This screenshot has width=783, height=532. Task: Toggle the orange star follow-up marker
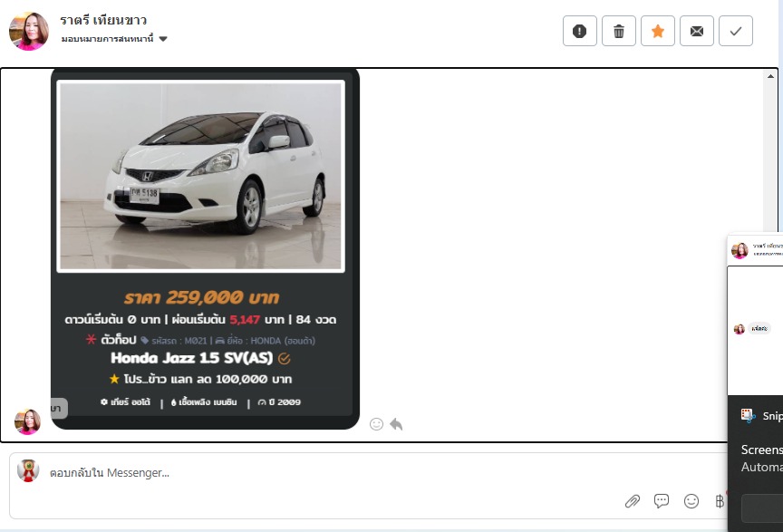click(658, 31)
